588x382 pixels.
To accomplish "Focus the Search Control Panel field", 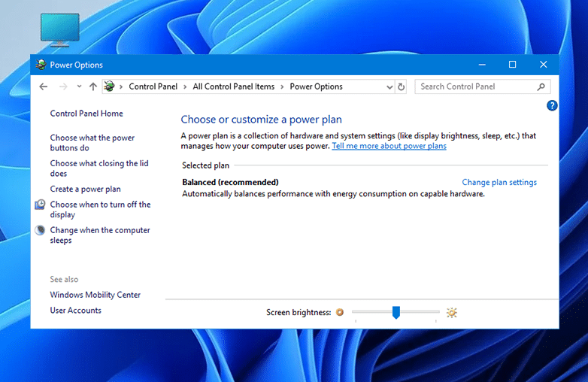I will pos(483,86).
